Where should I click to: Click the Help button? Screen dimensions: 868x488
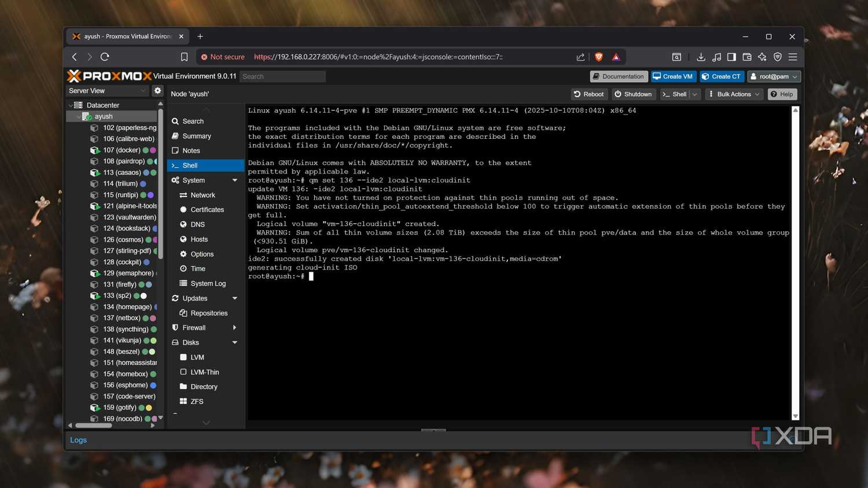[782, 94]
